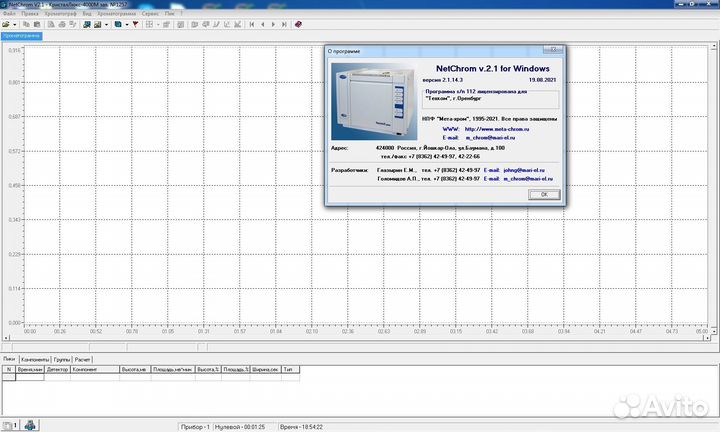Open the Файл menu
This screenshot has width=720, height=432.
pos(9,14)
